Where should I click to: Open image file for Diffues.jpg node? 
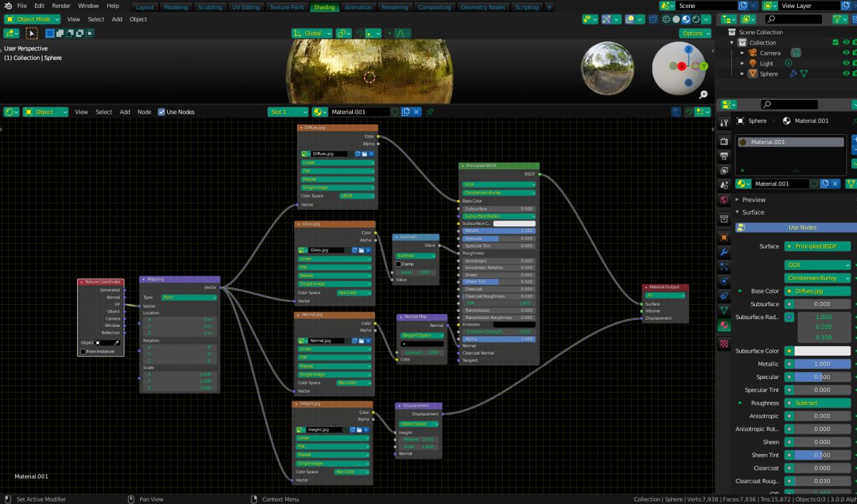(364, 153)
